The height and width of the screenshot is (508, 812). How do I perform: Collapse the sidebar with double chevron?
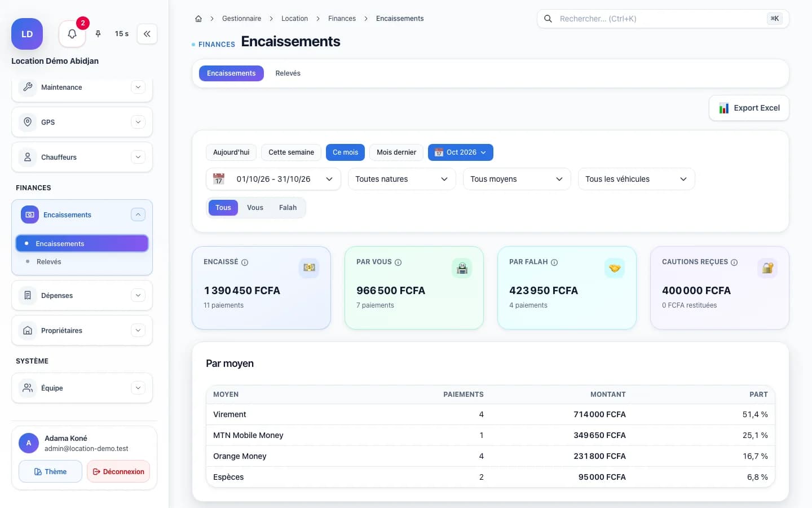click(147, 34)
